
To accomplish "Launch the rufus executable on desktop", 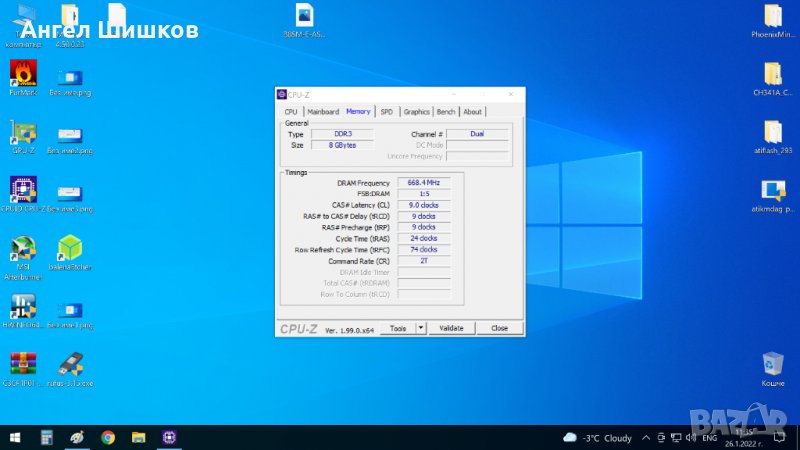I will [x=70, y=364].
